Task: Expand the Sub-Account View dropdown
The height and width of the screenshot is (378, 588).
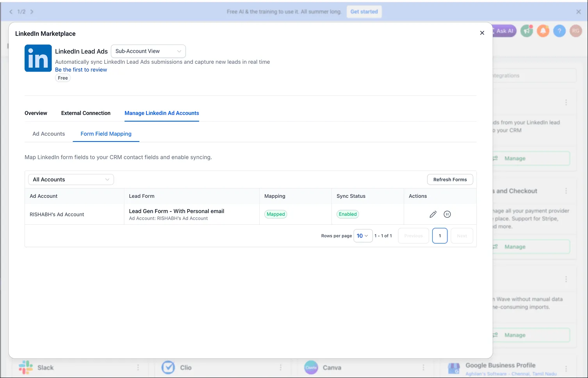Action: [148, 51]
